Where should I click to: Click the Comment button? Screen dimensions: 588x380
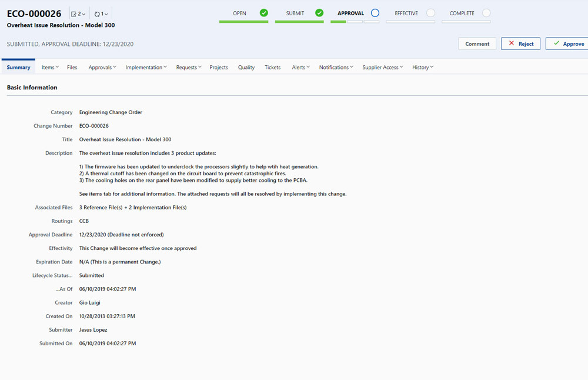pyautogui.click(x=477, y=44)
